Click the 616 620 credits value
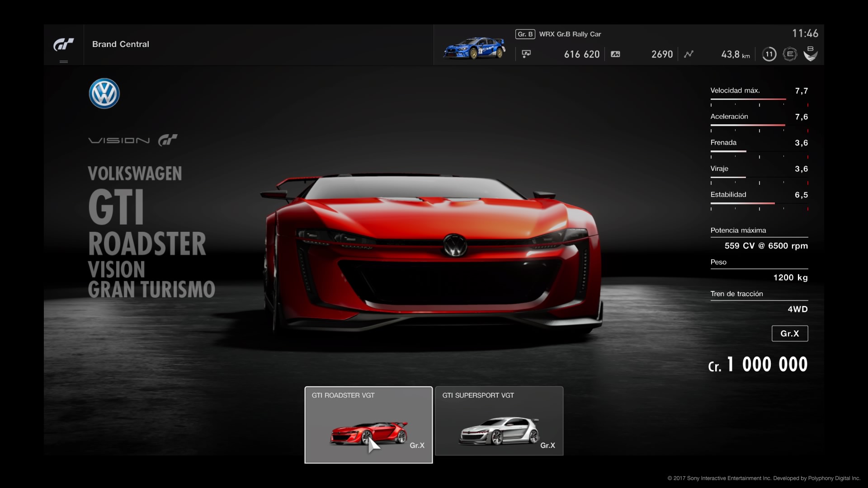 click(582, 54)
